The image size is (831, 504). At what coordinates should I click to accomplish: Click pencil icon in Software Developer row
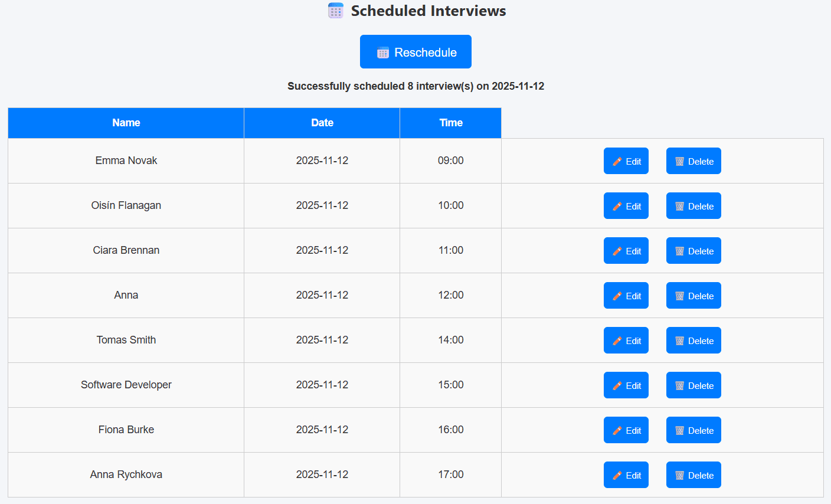(617, 385)
